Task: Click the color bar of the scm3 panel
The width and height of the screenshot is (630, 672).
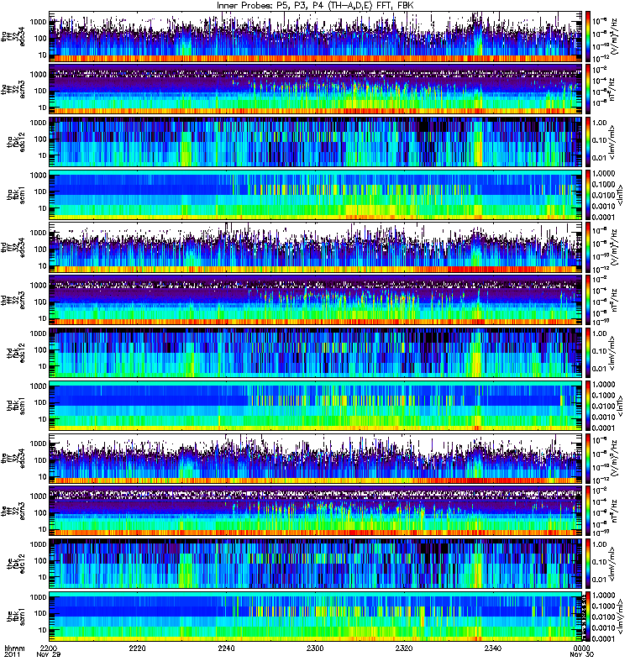Action: tap(587, 511)
